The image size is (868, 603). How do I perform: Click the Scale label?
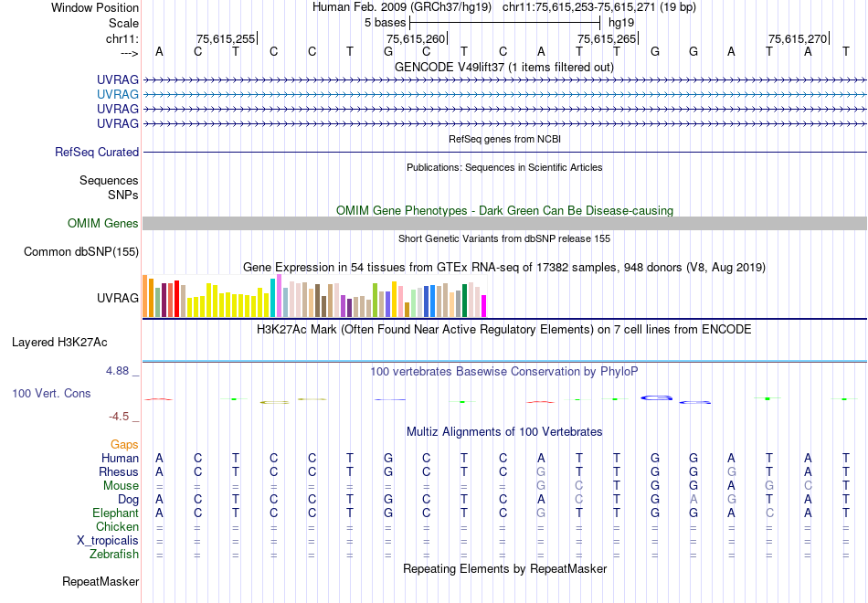(124, 23)
